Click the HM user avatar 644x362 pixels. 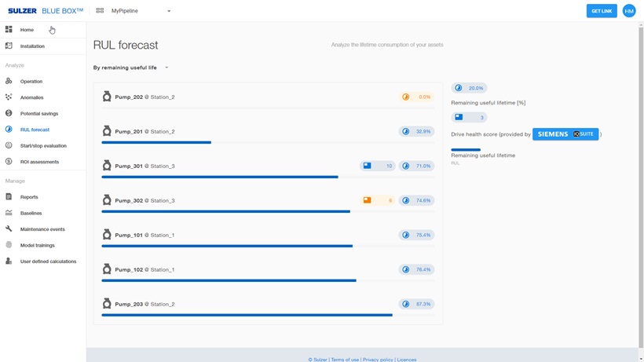point(629,11)
